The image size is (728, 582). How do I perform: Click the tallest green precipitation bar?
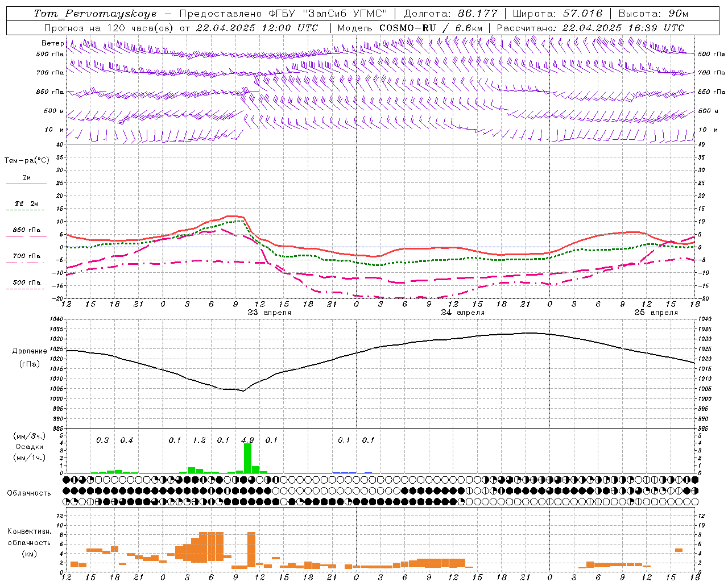[x=247, y=458]
